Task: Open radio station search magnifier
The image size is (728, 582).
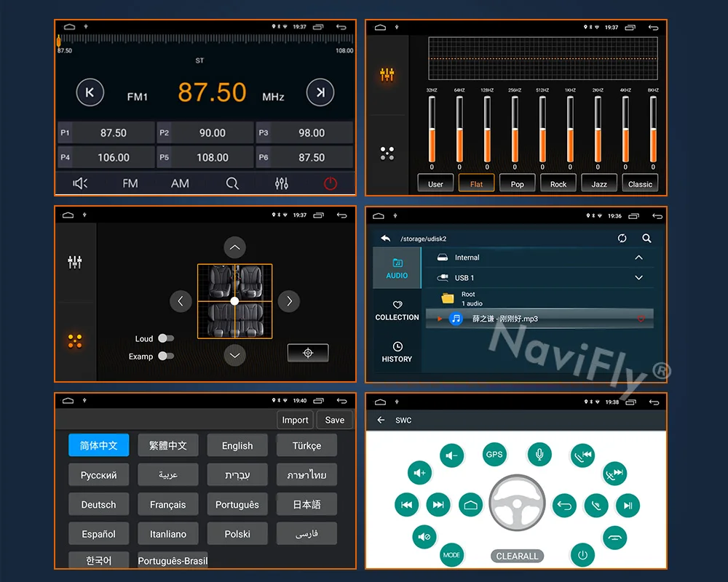Action: click(x=232, y=184)
